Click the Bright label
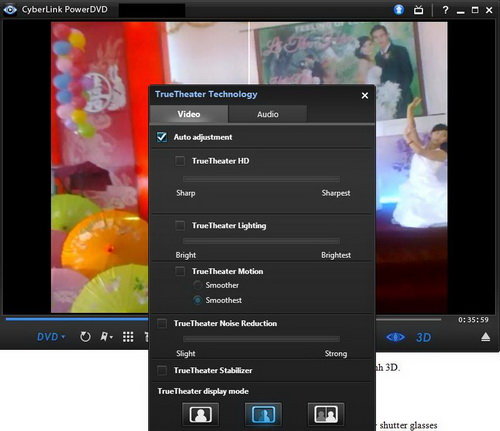 pyautogui.click(x=186, y=255)
